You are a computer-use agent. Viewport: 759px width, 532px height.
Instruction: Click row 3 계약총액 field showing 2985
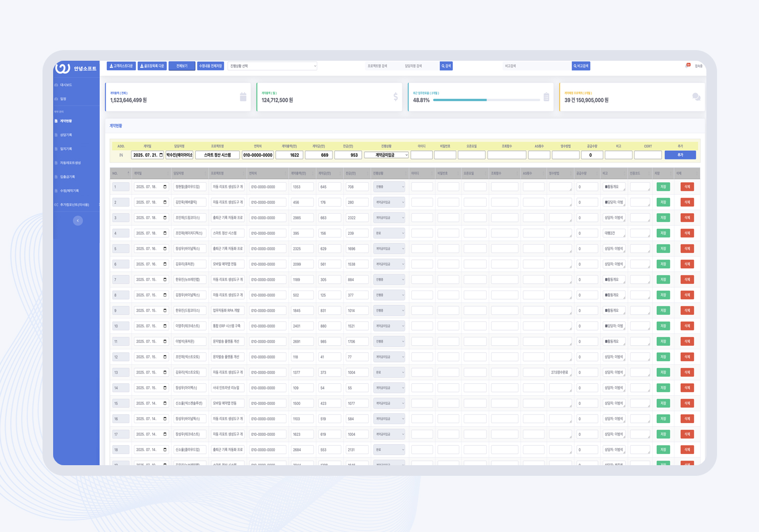[302, 218]
